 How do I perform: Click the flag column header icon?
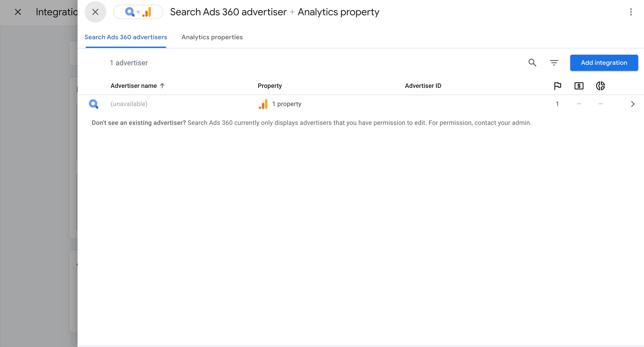pos(558,86)
